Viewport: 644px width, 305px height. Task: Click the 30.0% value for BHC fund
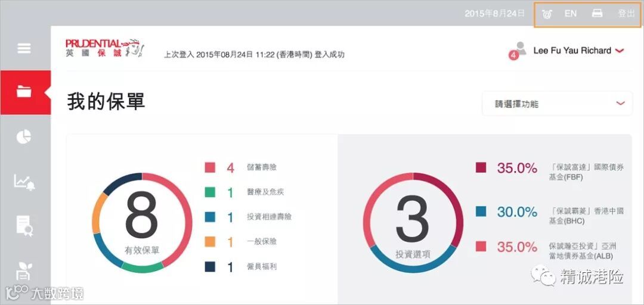(x=517, y=212)
